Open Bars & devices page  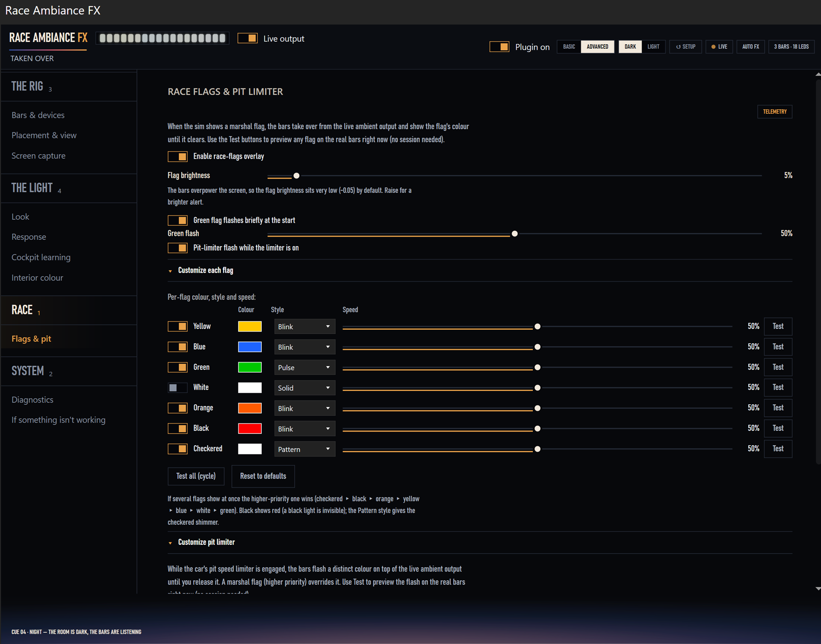(x=38, y=115)
